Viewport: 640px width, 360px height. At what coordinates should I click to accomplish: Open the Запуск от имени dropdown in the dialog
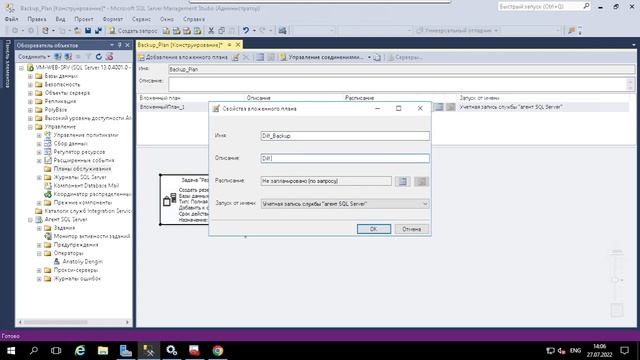(425, 204)
